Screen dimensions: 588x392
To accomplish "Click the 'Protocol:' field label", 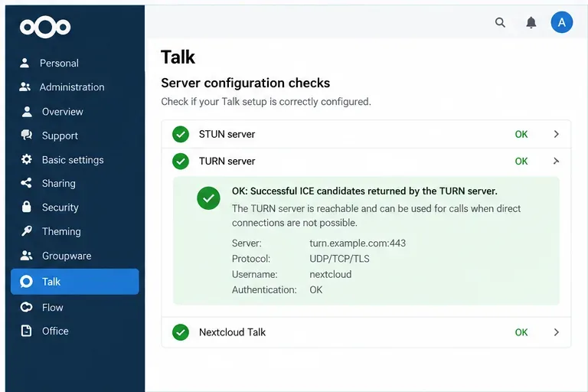I will click(x=251, y=259).
